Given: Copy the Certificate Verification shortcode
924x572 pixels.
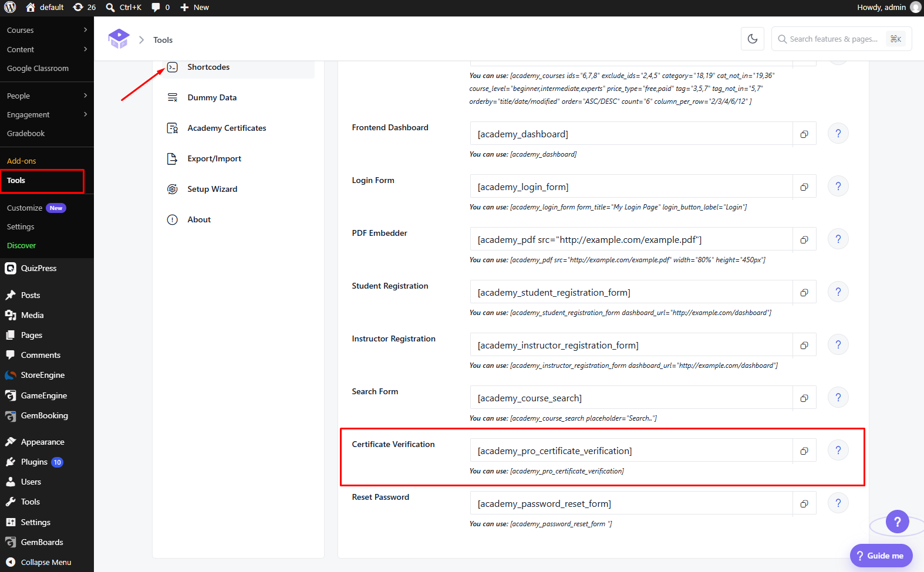Looking at the screenshot, I should point(804,451).
